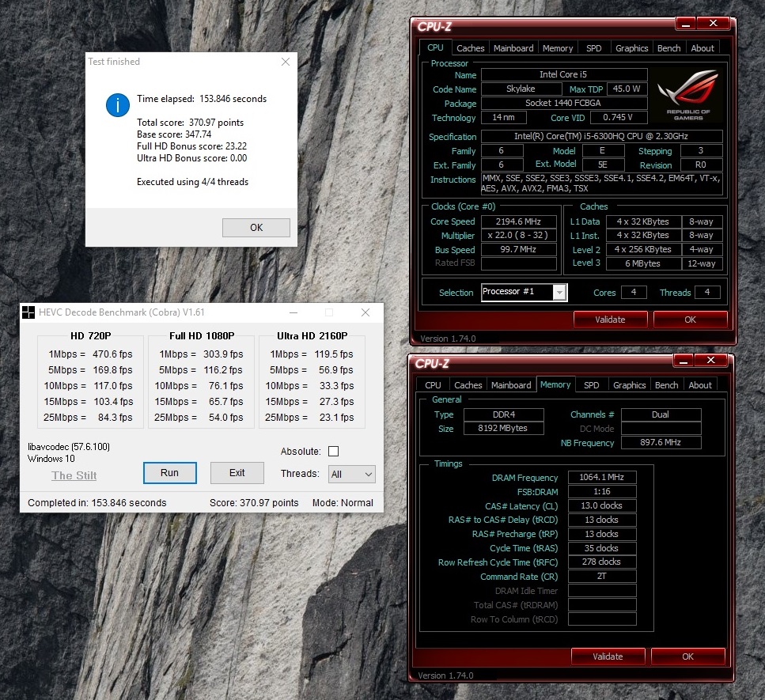This screenshot has height=700, width=765.
Task: Open About tab in upper CPU-Z window
Action: click(702, 47)
